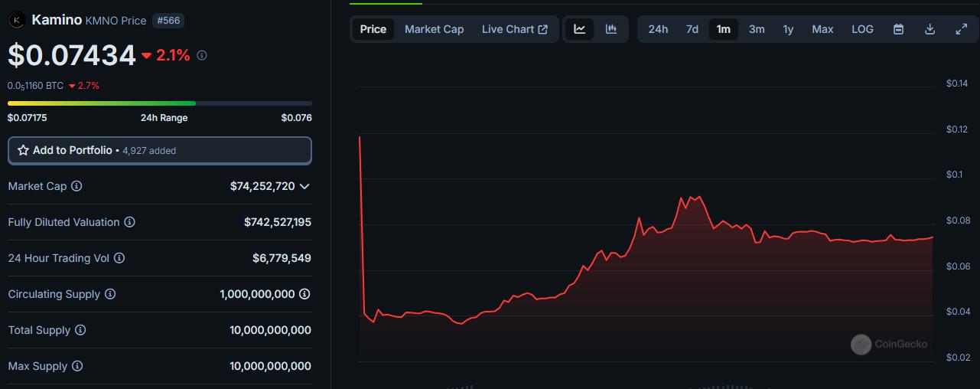The image size is (980, 389).
Task: Click the Kamino coin name heading
Action: [x=57, y=21]
